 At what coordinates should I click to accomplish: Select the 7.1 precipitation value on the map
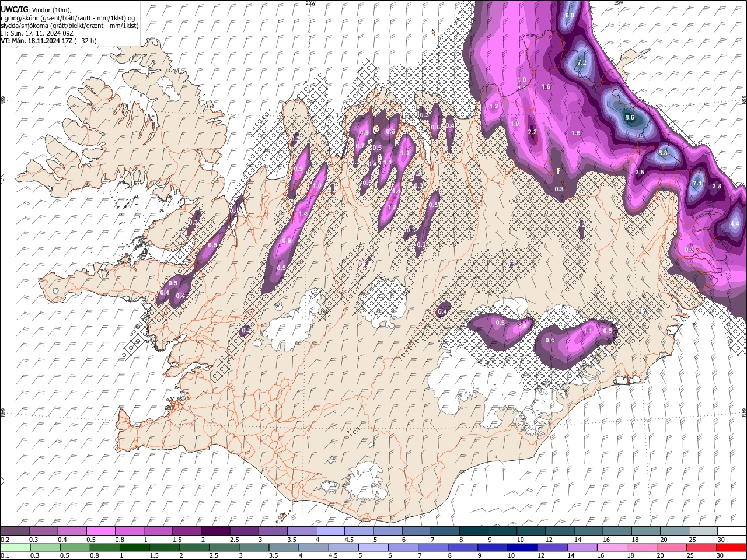point(697,183)
